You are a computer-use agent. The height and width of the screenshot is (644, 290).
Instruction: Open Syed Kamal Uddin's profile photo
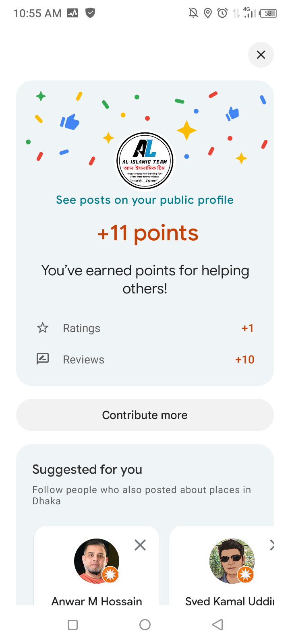232,561
